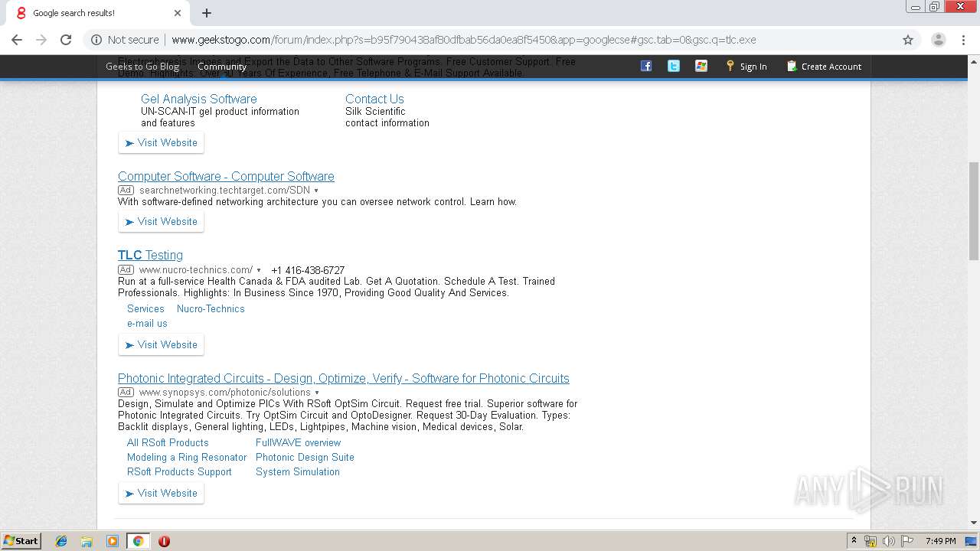Open the Chrome profile avatar icon
This screenshot has height=551, width=980.
938,40
